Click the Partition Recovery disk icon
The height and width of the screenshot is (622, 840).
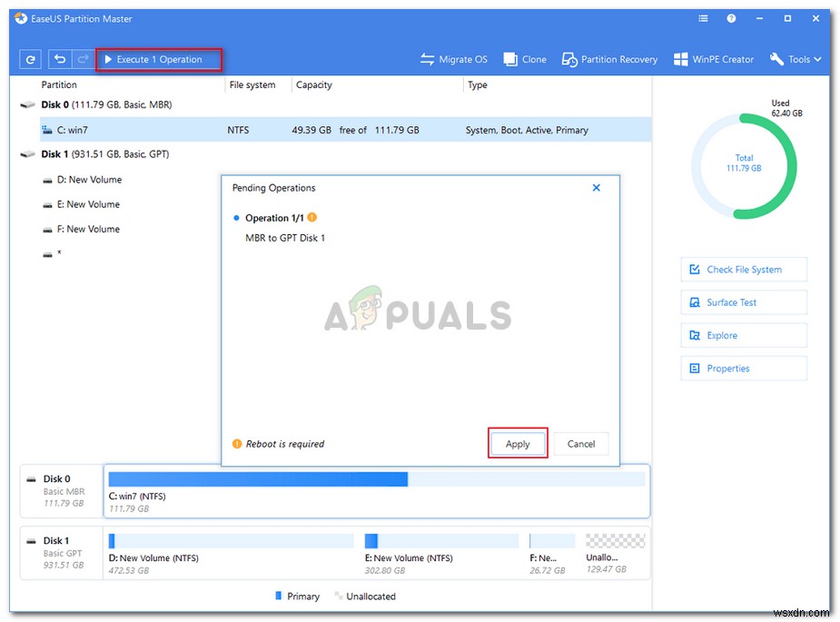568,59
